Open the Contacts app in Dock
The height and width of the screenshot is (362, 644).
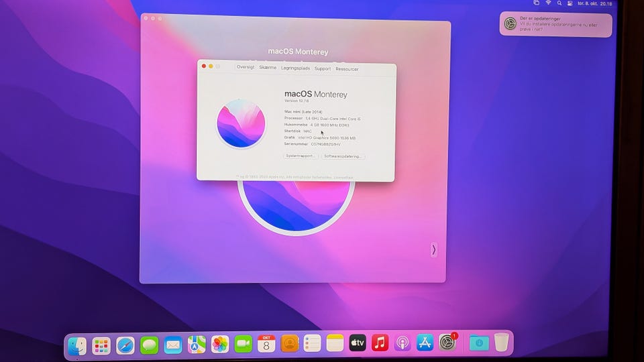(x=290, y=343)
